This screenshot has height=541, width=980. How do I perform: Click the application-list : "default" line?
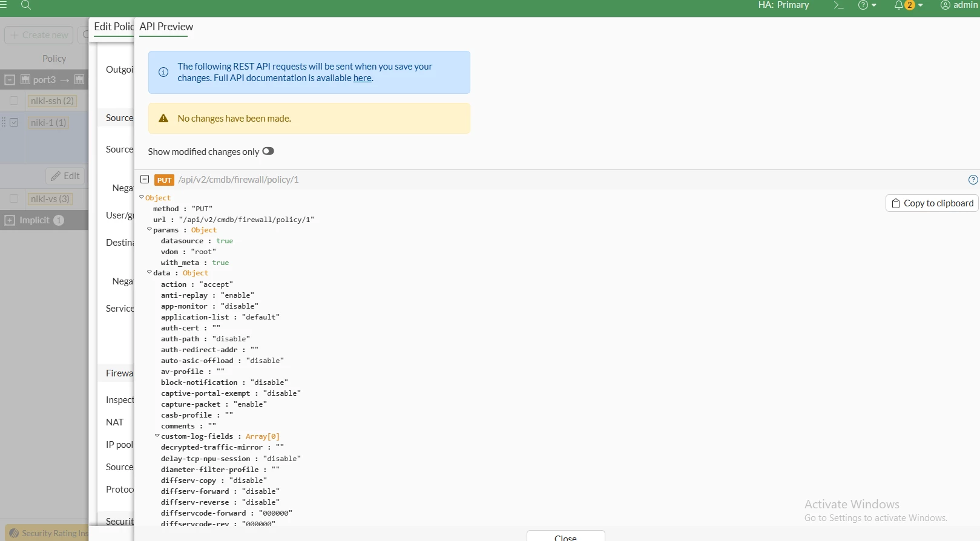coord(220,317)
